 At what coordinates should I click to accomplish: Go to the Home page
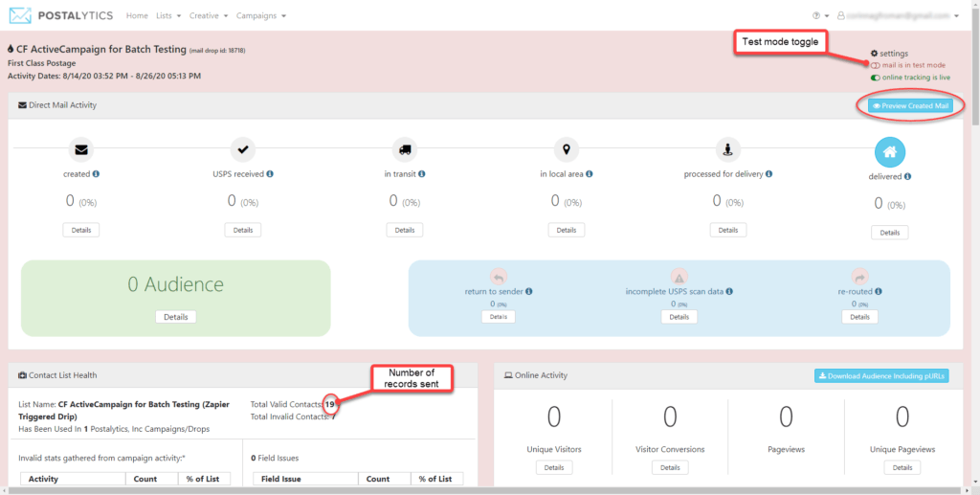tap(137, 15)
